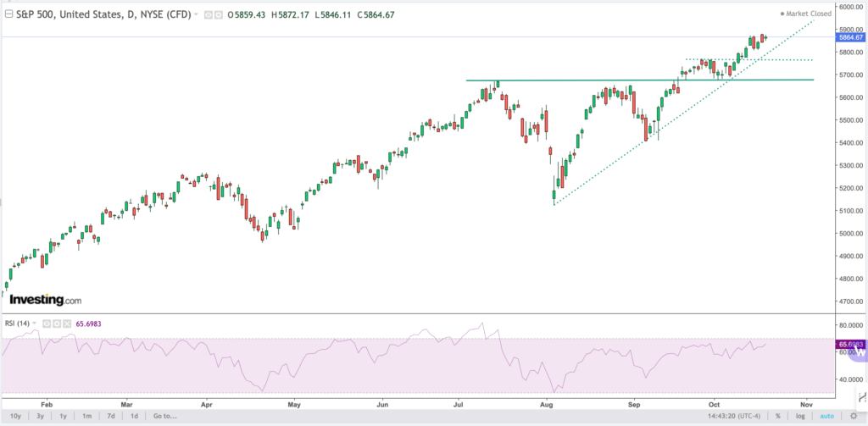
Task: Set chart range to 1d
Action: point(134,416)
